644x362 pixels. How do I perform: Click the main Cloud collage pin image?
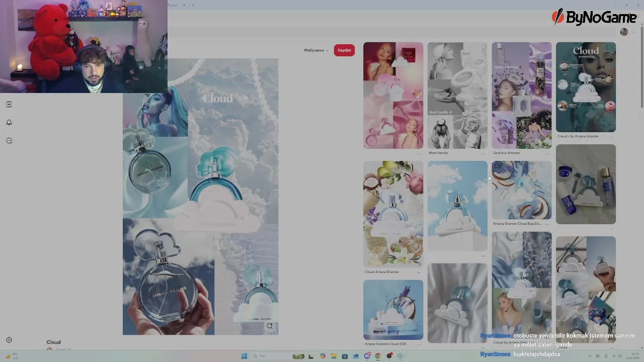[x=200, y=197]
